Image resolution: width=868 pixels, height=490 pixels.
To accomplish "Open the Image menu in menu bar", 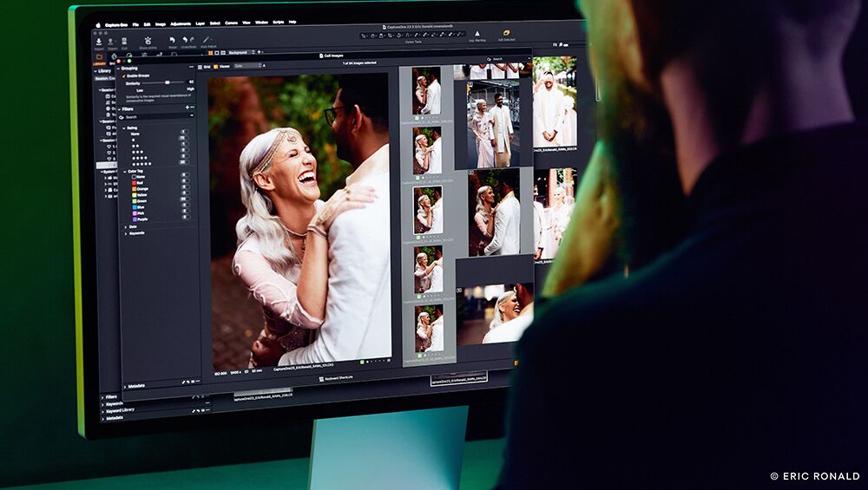I will (x=160, y=23).
